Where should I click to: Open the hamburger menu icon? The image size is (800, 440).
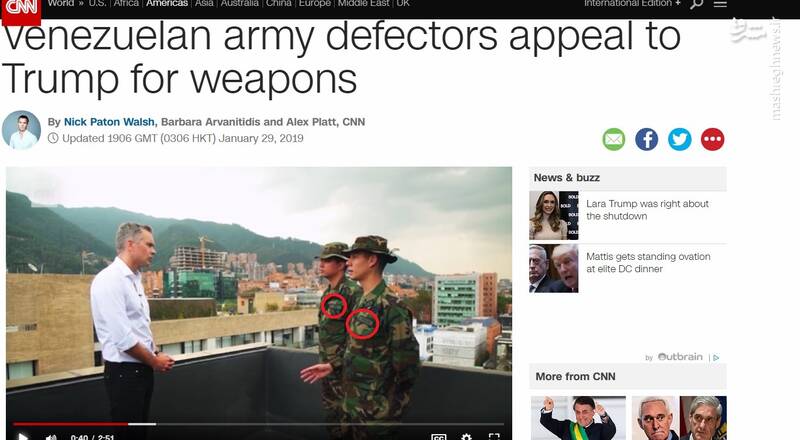click(720, 4)
